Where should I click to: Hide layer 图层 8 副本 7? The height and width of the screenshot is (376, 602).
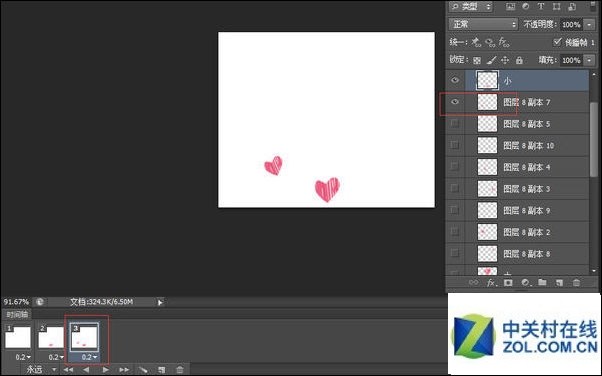(455, 102)
